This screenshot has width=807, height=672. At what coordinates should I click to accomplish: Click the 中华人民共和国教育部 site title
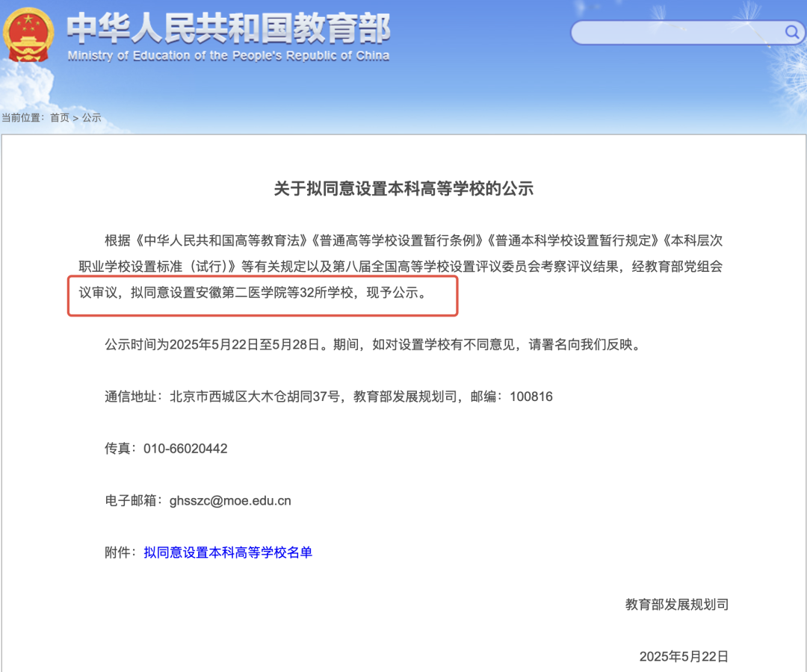point(229,28)
